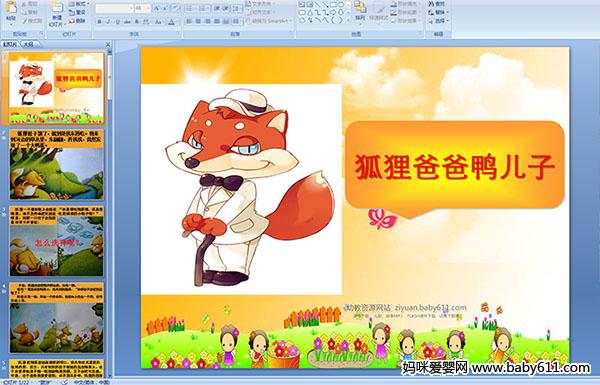Click the Convert to SmartArt button
The height and width of the screenshot is (385, 600).
[x=269, y=21]
